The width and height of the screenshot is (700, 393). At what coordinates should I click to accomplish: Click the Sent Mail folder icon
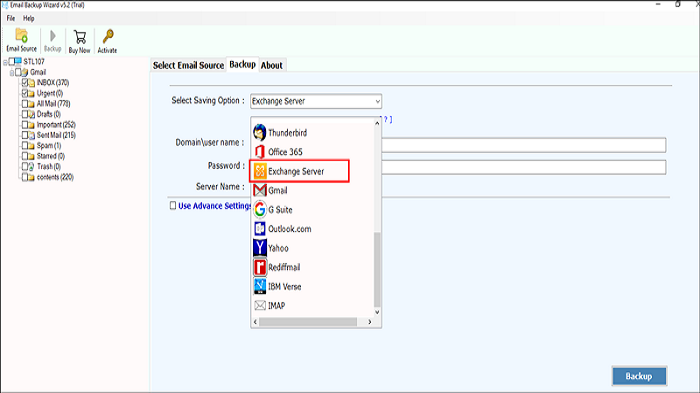(x=31, y=135)
